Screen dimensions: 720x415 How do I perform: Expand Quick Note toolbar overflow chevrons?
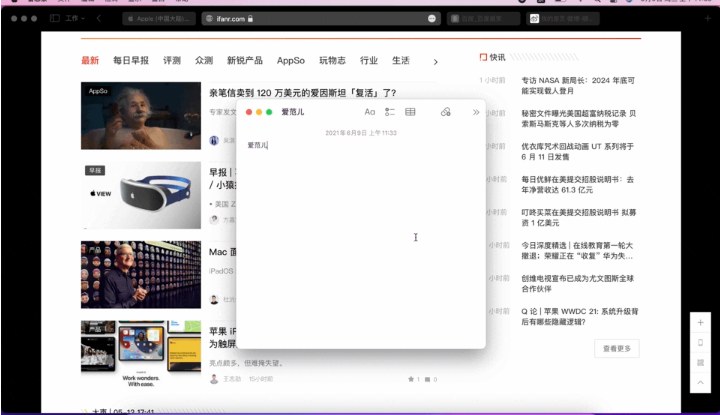(476, 112)
